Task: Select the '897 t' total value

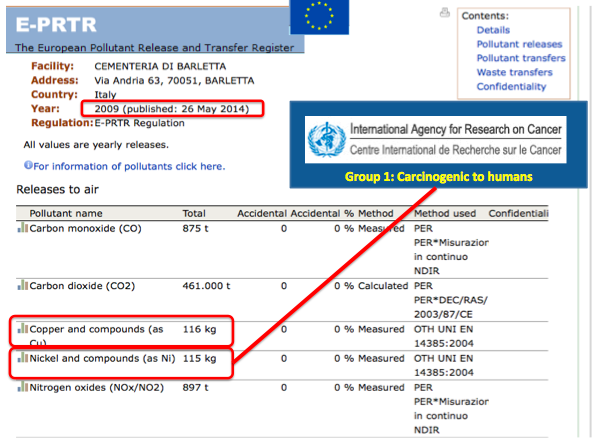Action: (x=195, y=387)
